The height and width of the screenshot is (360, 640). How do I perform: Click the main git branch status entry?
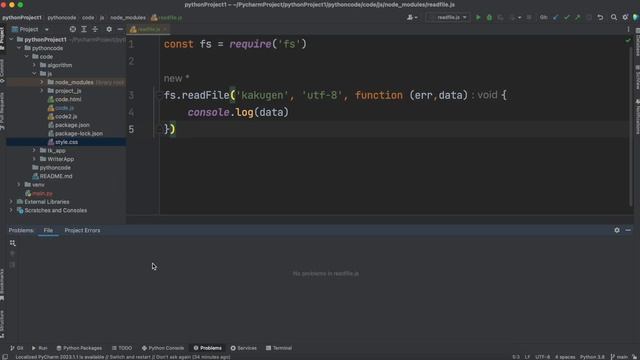pyautogui.click(x=619, y=357)
